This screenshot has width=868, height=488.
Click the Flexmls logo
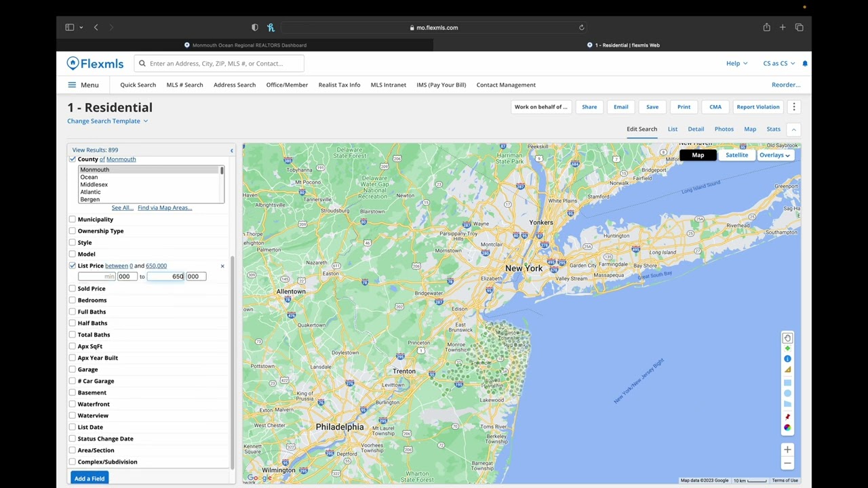point(95,64)
